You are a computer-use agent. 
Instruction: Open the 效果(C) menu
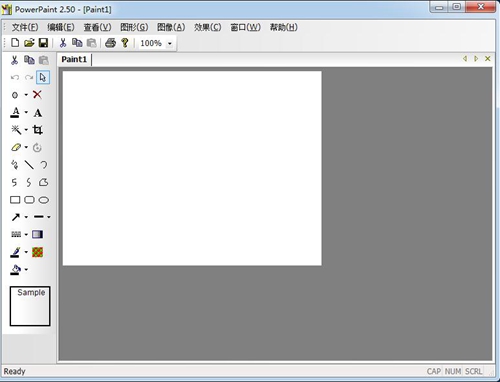207,27
